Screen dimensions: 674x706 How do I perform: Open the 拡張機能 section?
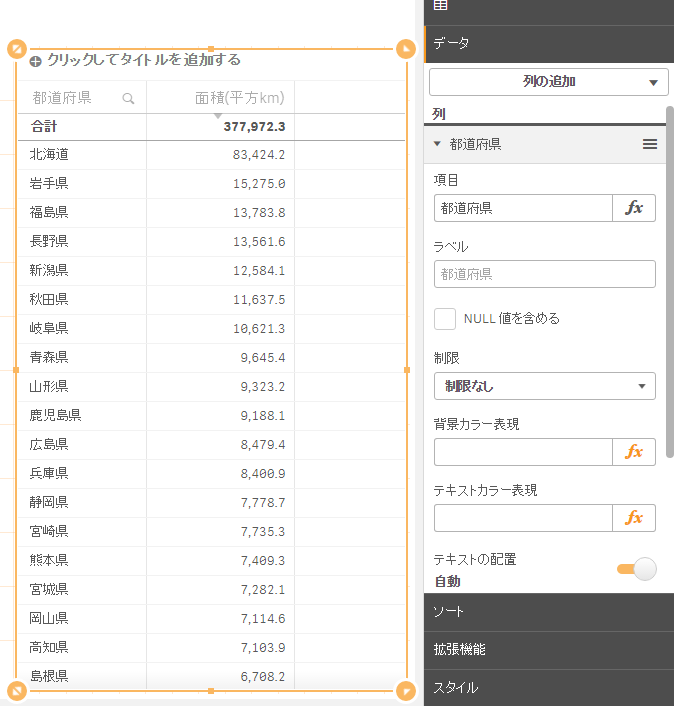point(549,650)
